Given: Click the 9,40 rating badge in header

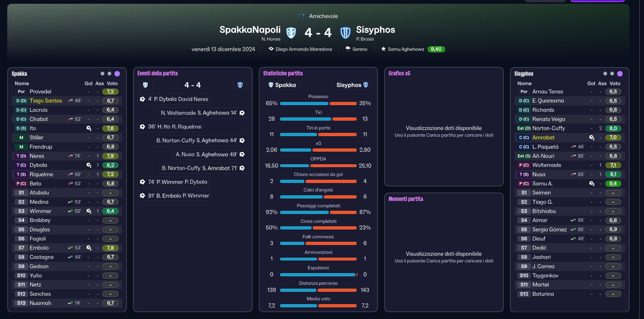Looking at the screenshot, I should 436,49.
